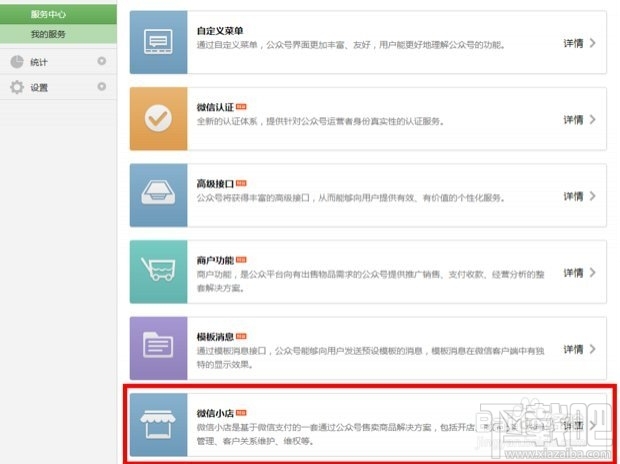Click the 自定义菜单 description text
This screenshot has height=464, width=620.
point(351,45)
